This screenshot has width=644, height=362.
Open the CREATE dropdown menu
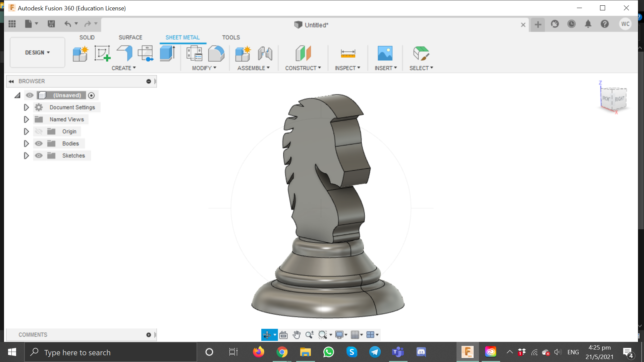(124, 68)
